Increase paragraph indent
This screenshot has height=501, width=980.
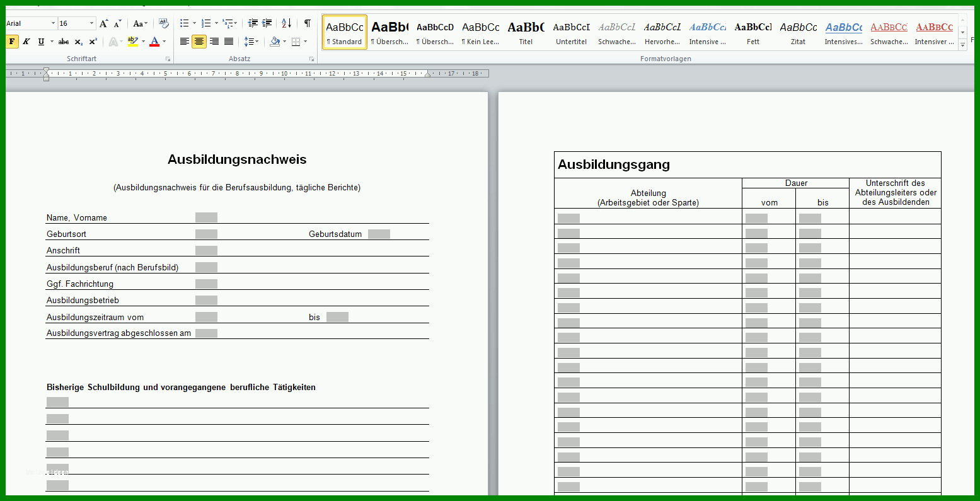pos(267,23)
